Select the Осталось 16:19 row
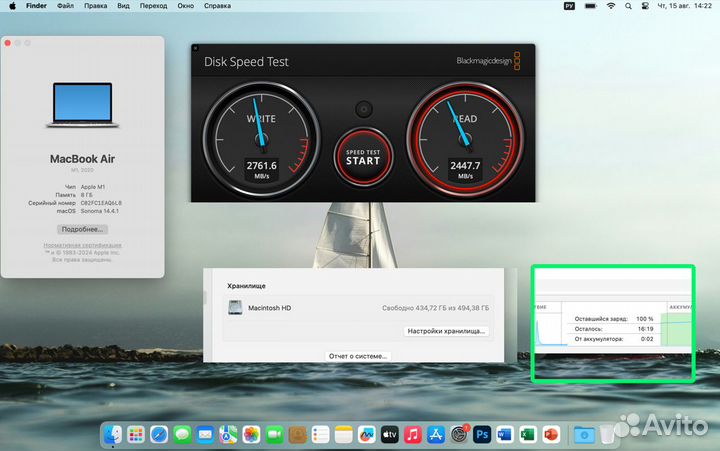The image size is (720, 451). point(614,329)
